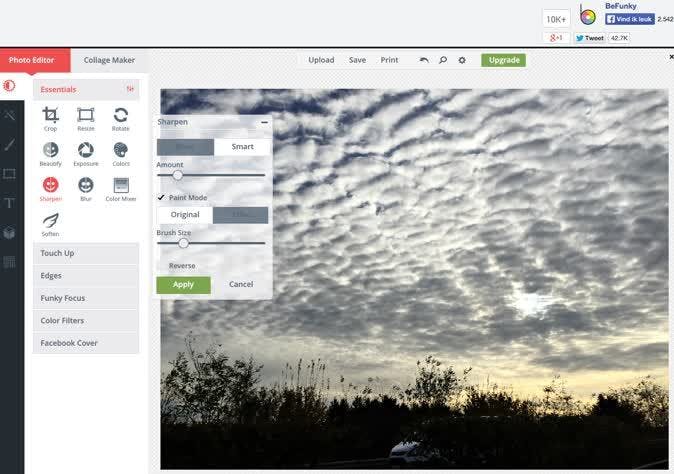Click the magnifier zoom icon
The width and height of the screenshot is (674, 474).
(443, 60)
